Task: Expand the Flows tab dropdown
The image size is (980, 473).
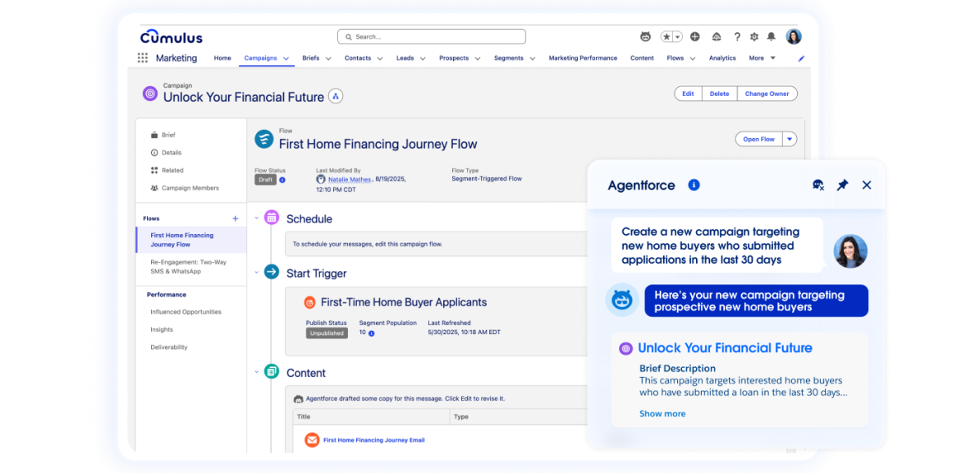Action: (693, 58)
